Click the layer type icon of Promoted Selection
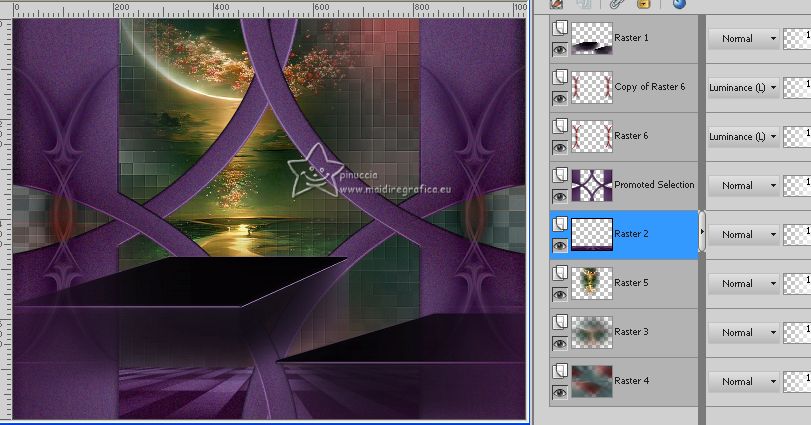Image resolution: width=811 pixels, height=425 pixels. (560, 176)
